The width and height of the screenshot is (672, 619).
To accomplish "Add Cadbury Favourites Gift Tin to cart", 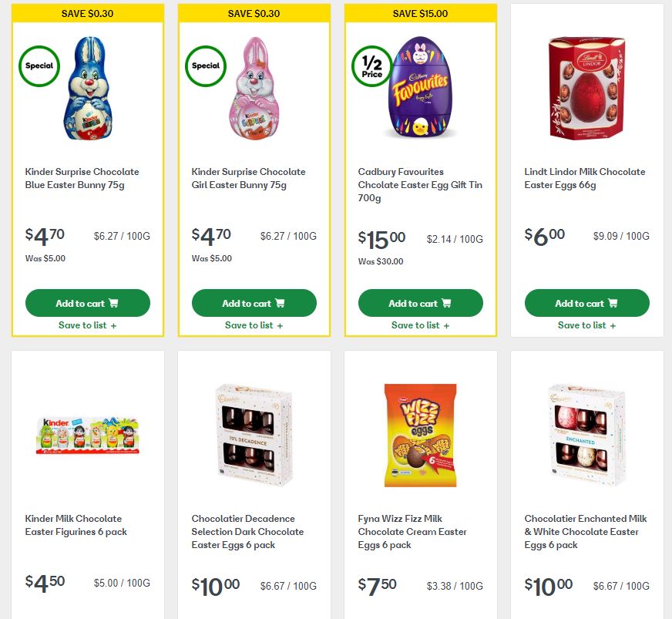I will [x=420, y=302].
